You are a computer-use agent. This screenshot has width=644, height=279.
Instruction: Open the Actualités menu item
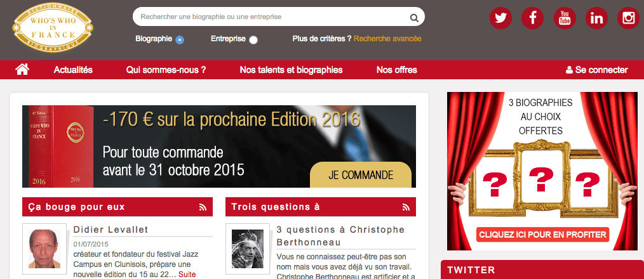click(x=73, y=70)
